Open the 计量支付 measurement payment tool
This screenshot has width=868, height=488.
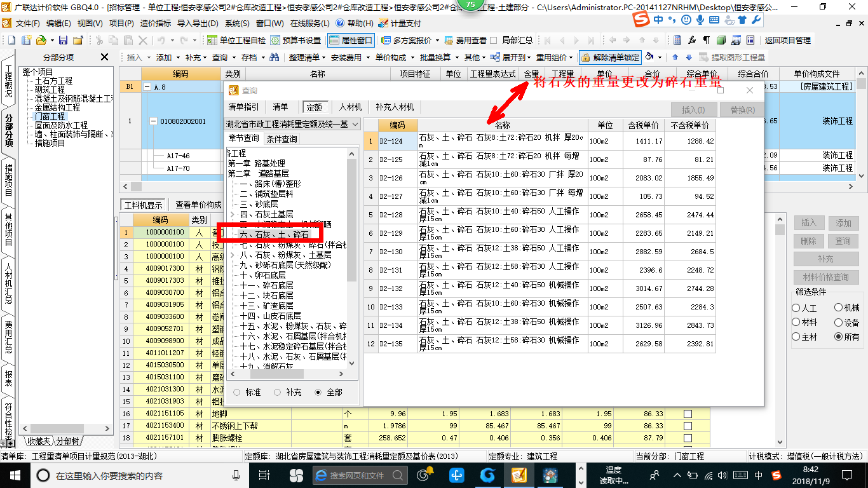(400, 23)
